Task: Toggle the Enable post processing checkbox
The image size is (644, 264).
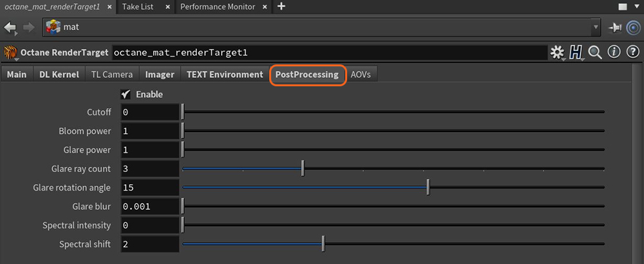Action: click(126, 95)
